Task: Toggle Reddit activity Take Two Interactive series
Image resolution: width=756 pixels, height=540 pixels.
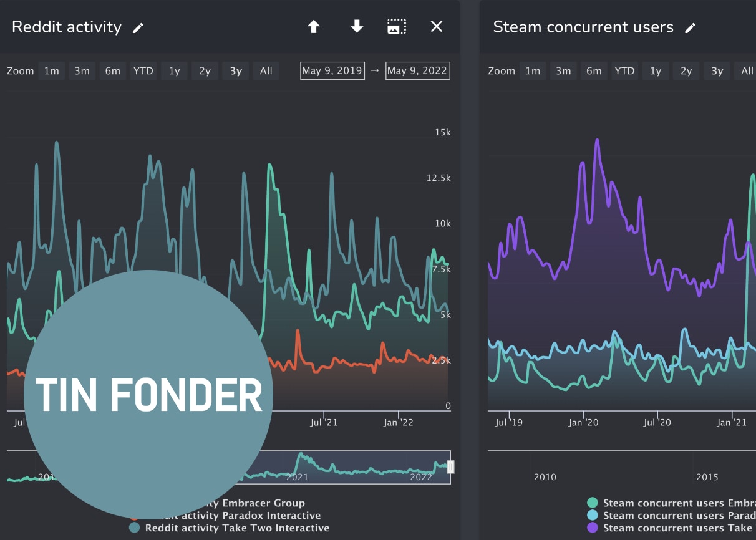Action: coord(237,528)
